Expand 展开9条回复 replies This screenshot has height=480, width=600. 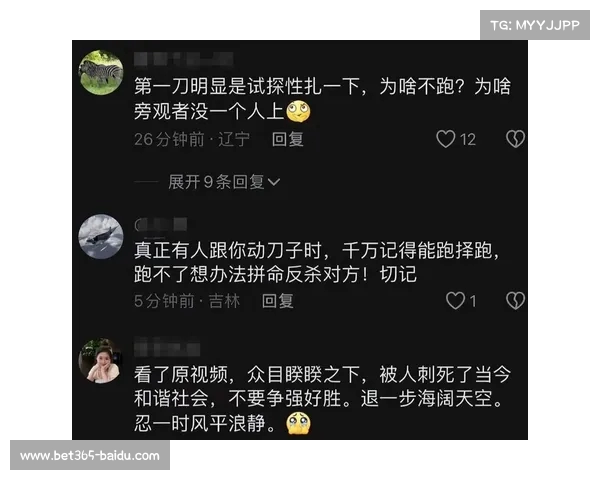pos(224,182)
